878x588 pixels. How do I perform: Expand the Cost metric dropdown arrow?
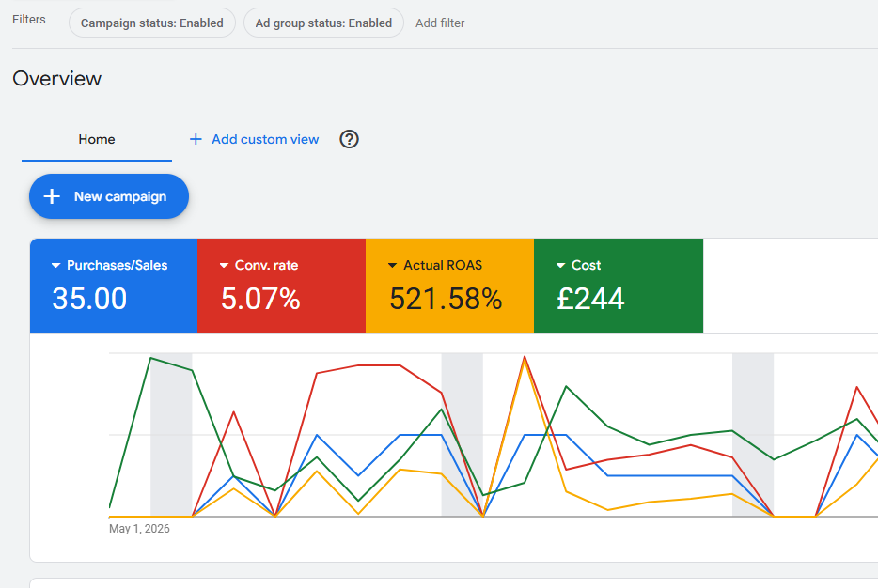tap(560, 265)
